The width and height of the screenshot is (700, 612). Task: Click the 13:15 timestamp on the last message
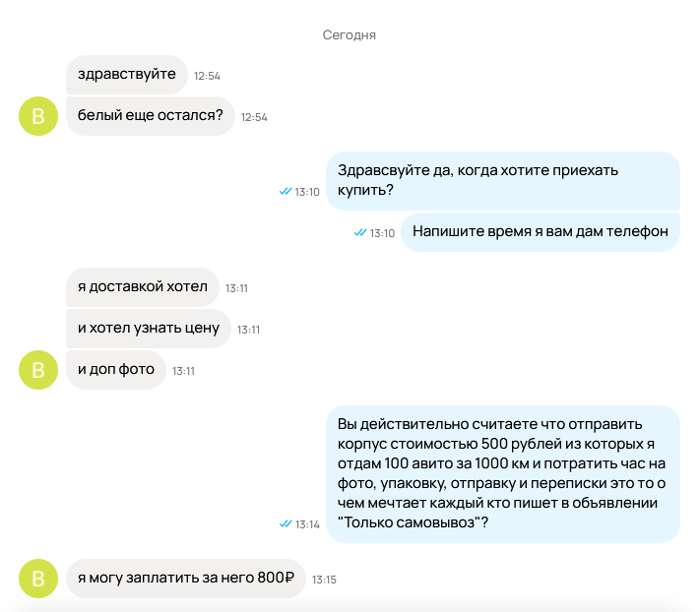coord(324,580)
